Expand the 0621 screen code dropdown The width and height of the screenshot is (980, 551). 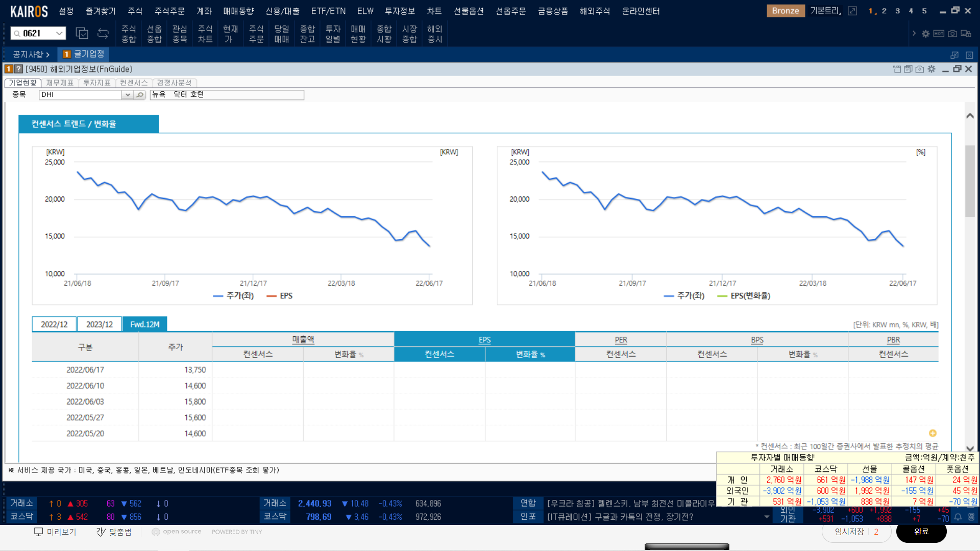[x=59, y=34]
